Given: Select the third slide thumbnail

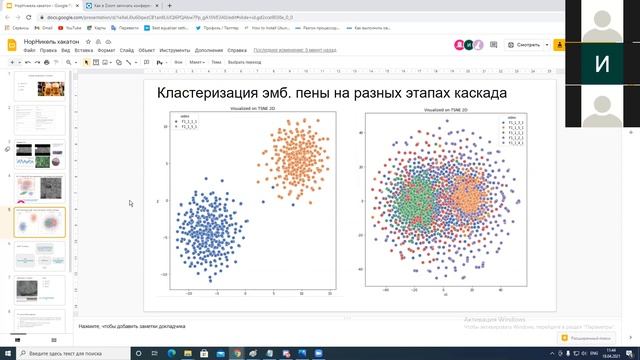Looking at the screenshot, I should (40, 154).
